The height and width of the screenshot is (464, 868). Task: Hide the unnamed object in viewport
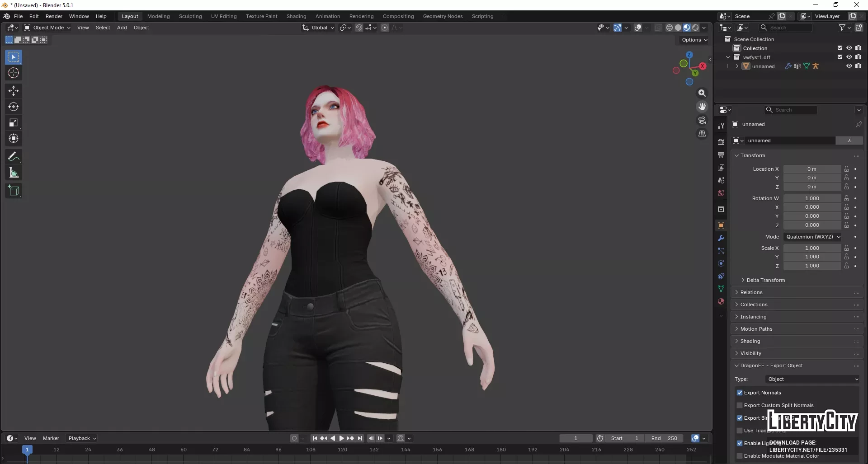pos(849,66)
